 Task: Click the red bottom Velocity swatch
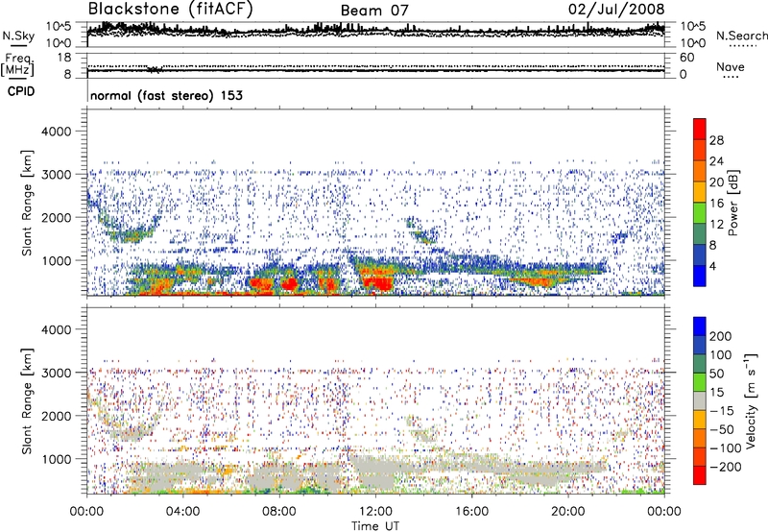700,475
